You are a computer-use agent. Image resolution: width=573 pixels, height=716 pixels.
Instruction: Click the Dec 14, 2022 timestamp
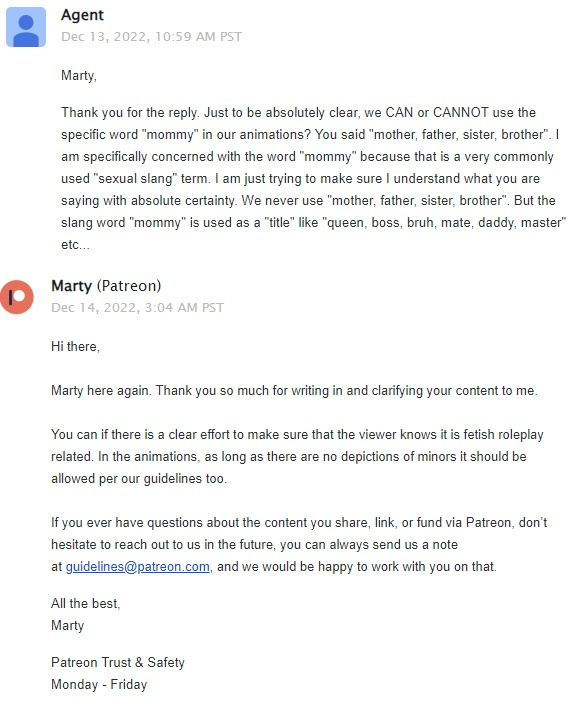[137, 308]
